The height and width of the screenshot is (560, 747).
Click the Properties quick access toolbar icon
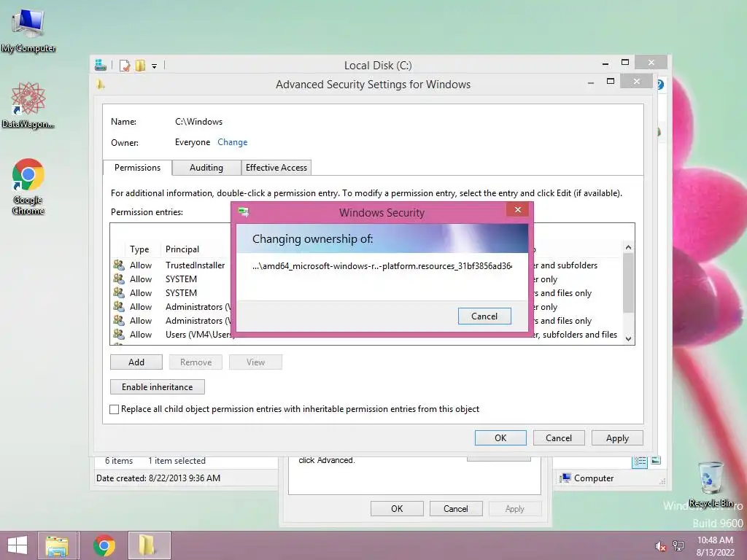(x=125, y=65)
